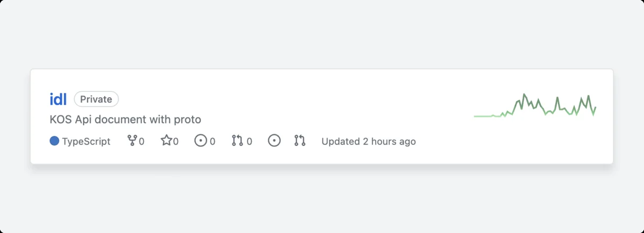The width and height of the screenshot is (644, 233).
Task: Click the standalone pull request icon before Updated
Action: [x=300, y=141]
